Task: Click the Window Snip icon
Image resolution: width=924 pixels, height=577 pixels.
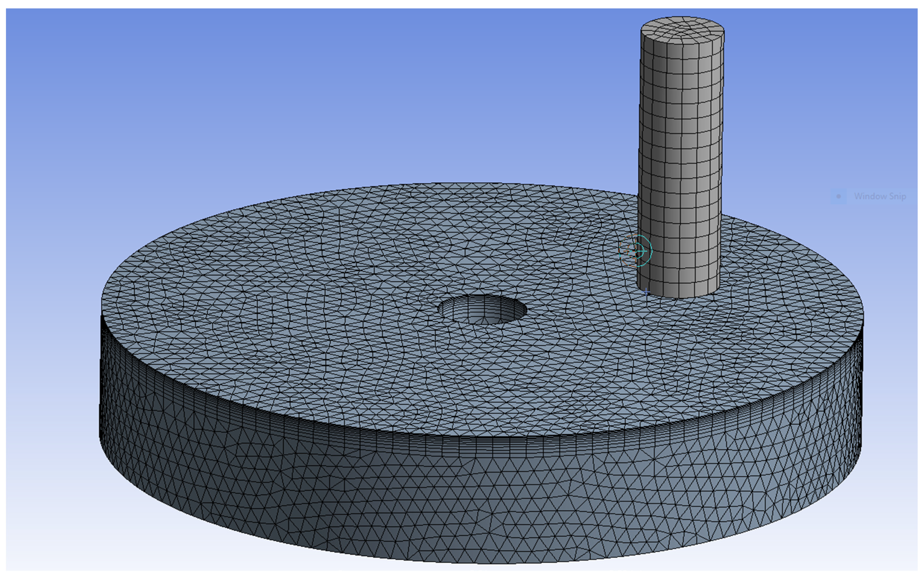Action: point(839,196)
